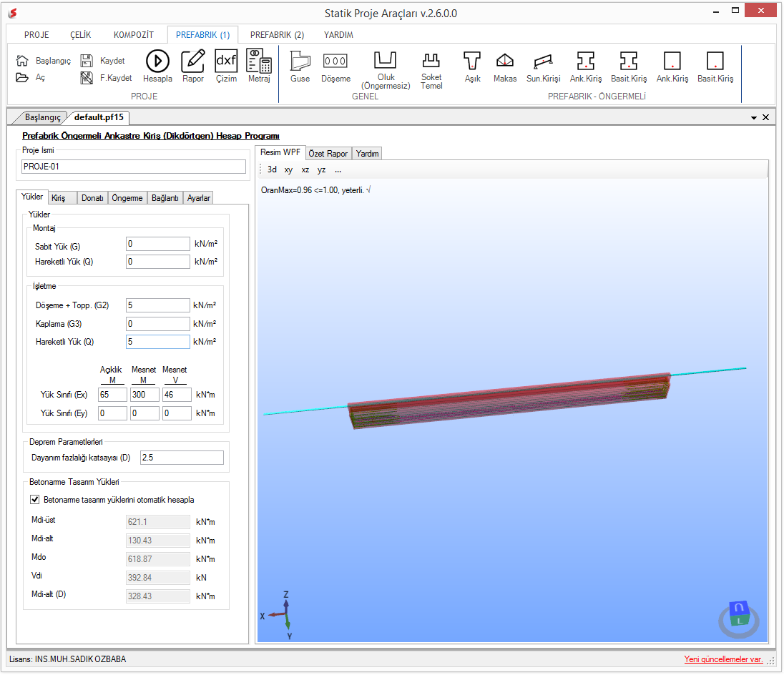Click the Mdi-üst value 621.1

point(157,521)
